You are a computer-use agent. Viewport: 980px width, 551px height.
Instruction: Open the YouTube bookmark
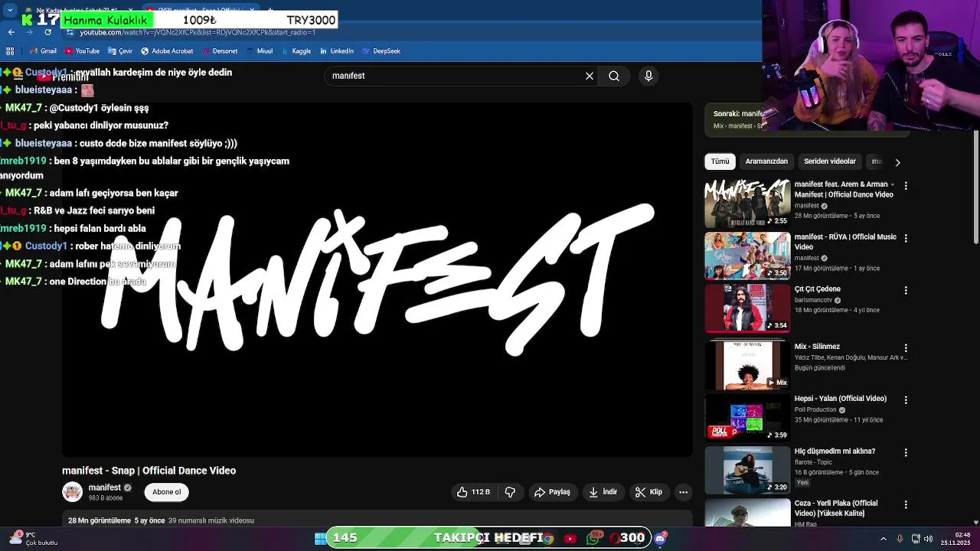pos(83,51)
